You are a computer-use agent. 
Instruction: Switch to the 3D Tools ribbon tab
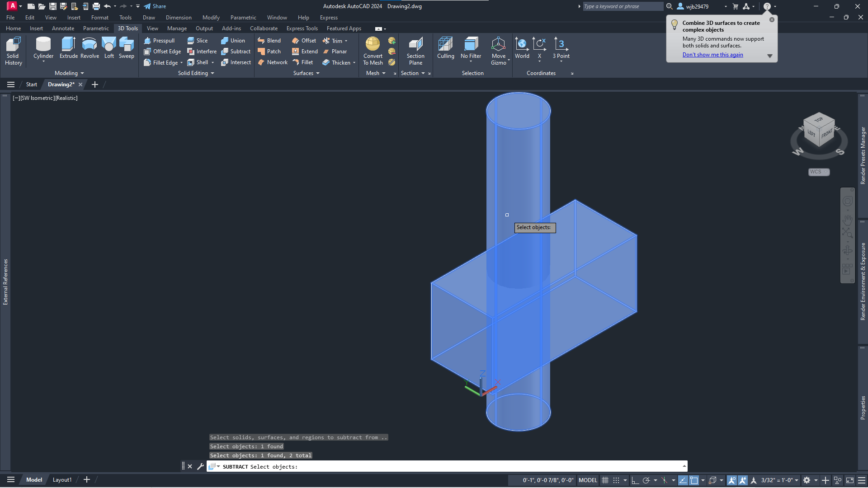[x=127, y=28]
